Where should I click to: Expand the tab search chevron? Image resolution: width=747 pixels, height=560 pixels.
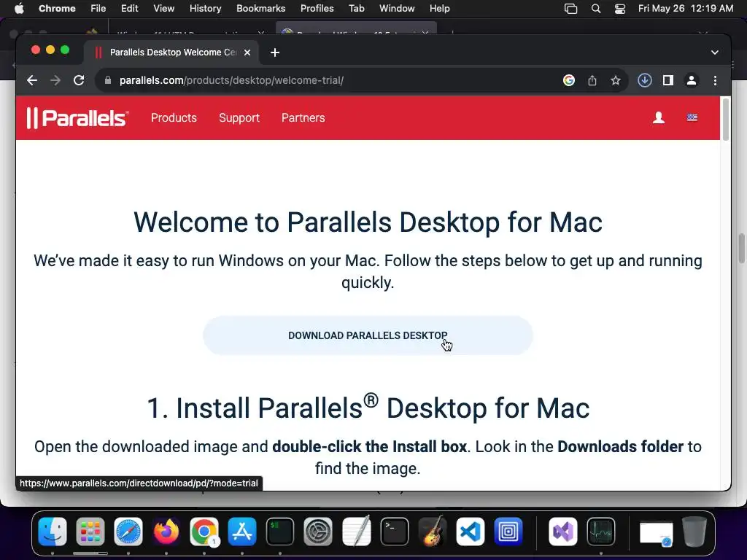[x=715, y=52]
